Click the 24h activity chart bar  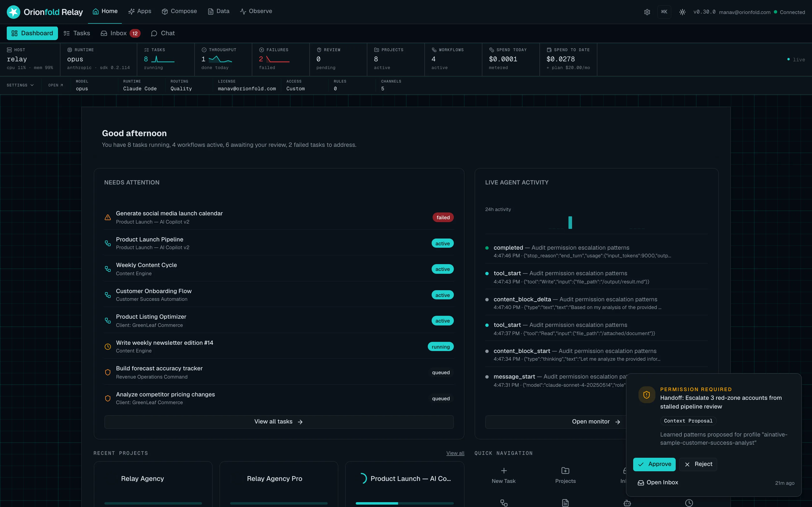570,223
